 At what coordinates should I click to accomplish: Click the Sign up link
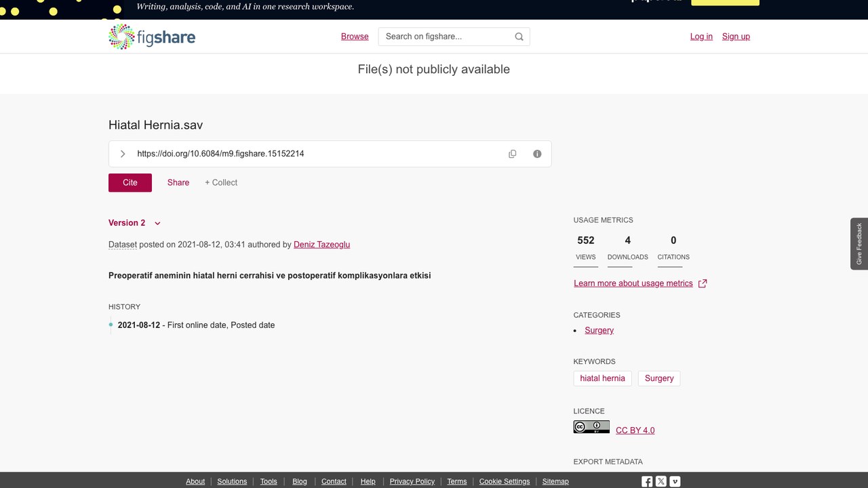pyautogui.click(x=736, y=37)
